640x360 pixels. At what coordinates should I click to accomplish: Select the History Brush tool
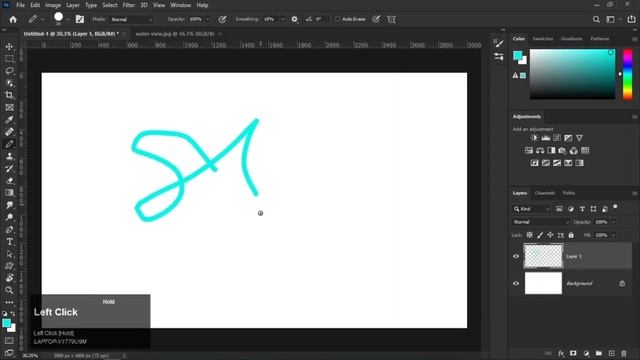(9, 169)
